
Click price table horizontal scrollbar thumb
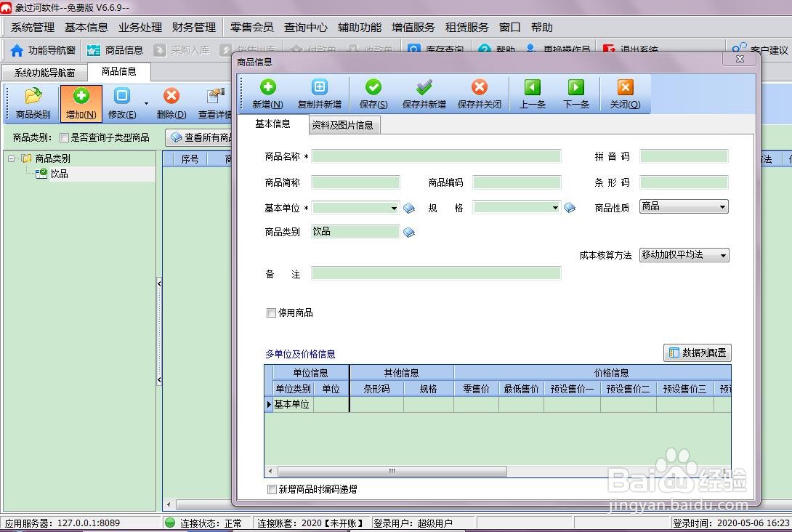pyautogui.click(x=392, y=472)
